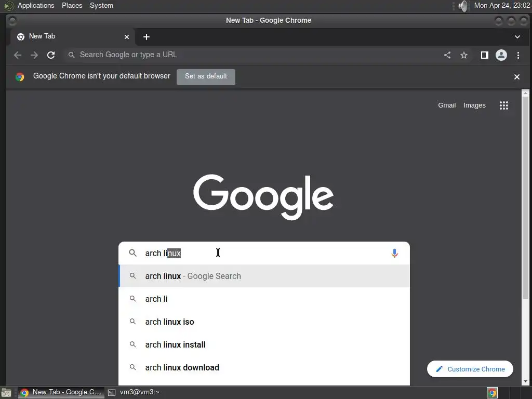Image resolution: width=532 pixels, height=399 pixels.
Task: Open the Chrome three-dot menu
Action: [x=518, y=55]
